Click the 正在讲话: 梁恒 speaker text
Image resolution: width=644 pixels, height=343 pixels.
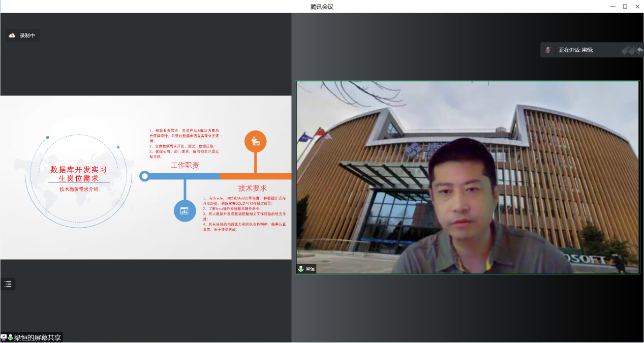pos(576,50)
